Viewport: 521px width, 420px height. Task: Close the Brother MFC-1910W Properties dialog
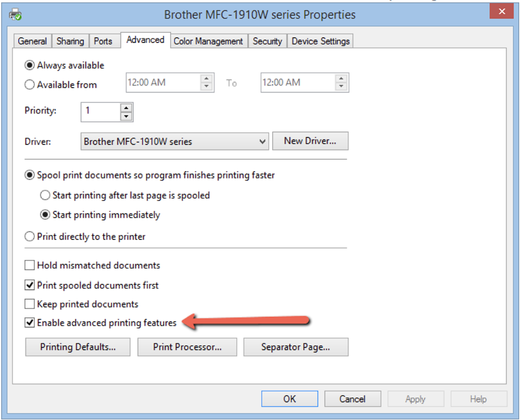click(x=502, y=11)
